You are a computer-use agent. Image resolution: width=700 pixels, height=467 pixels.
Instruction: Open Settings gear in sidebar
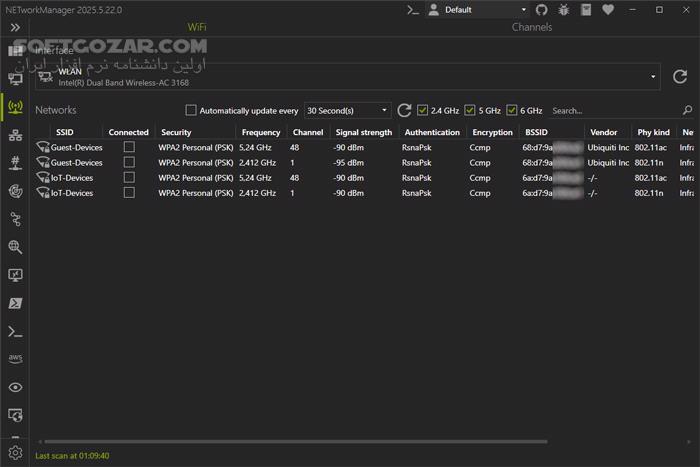(x=15, y=453)
